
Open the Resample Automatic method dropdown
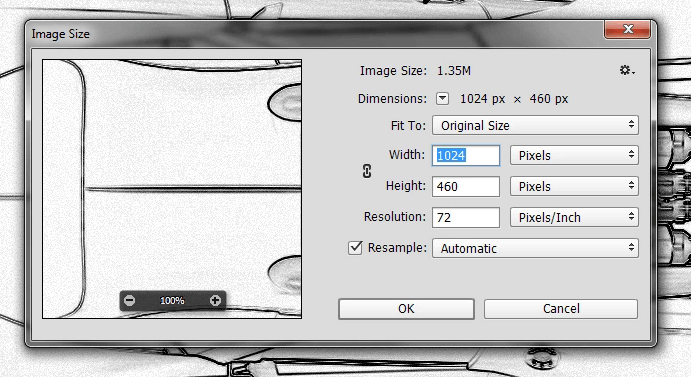[x=535, y=248]
